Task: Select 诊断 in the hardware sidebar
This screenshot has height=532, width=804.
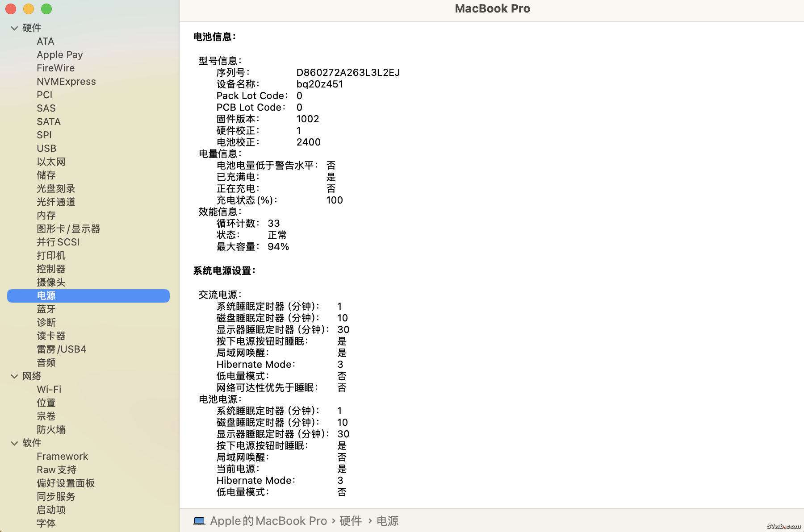Action: coord(46,322)
